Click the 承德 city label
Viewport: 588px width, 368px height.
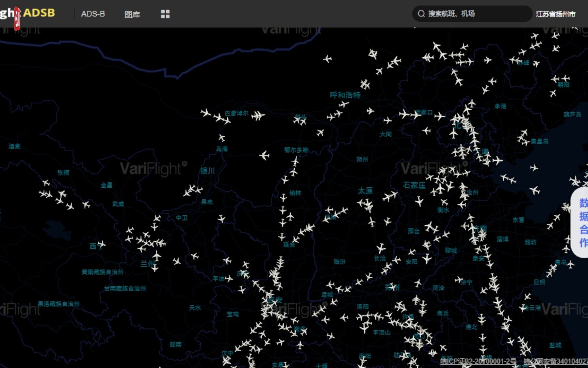click(501, 106)
